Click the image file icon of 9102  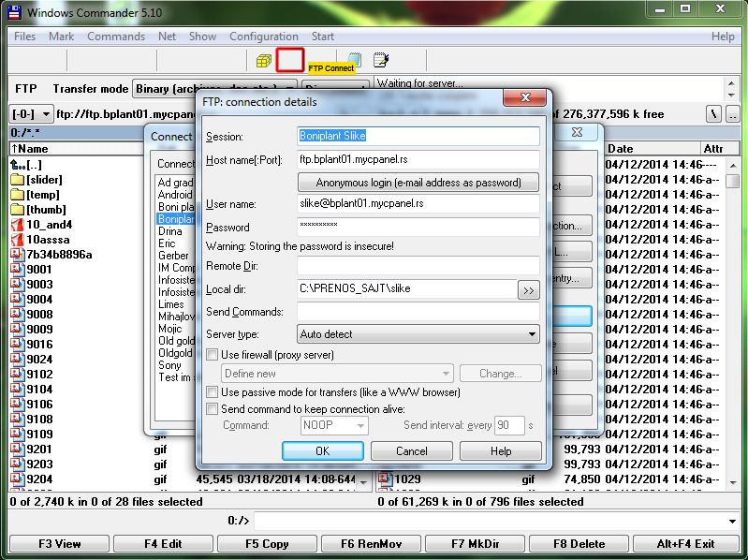tap(17, 374)
